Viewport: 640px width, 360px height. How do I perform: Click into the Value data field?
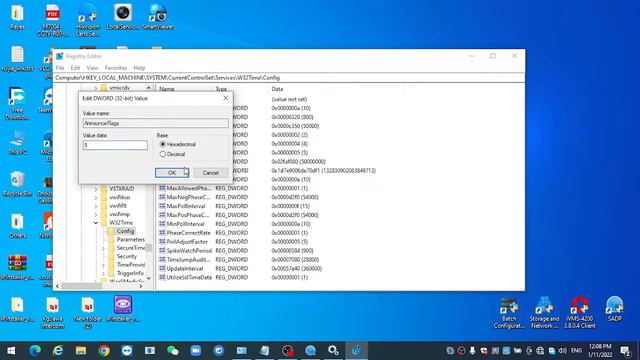click(x=115, y=145)
